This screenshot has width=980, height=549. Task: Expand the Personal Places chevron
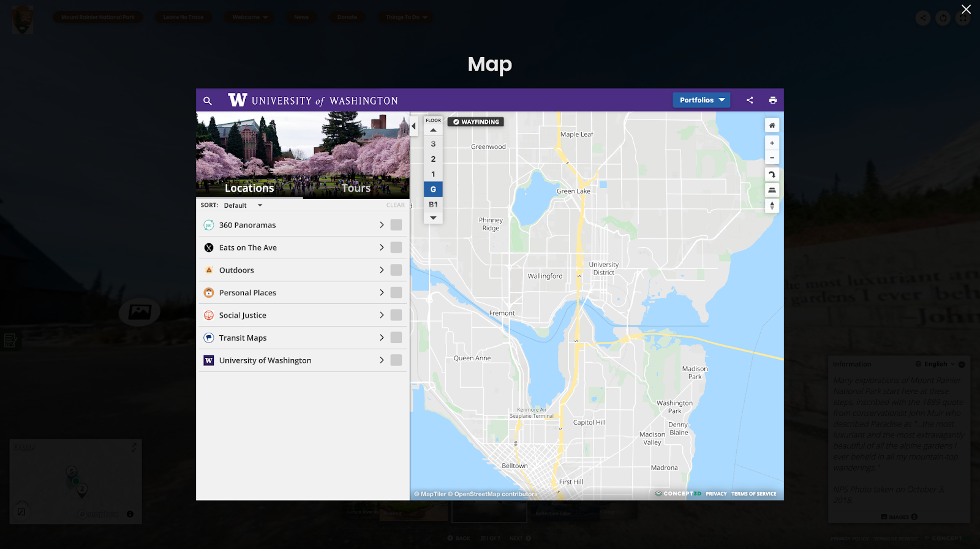click(382, 293)
